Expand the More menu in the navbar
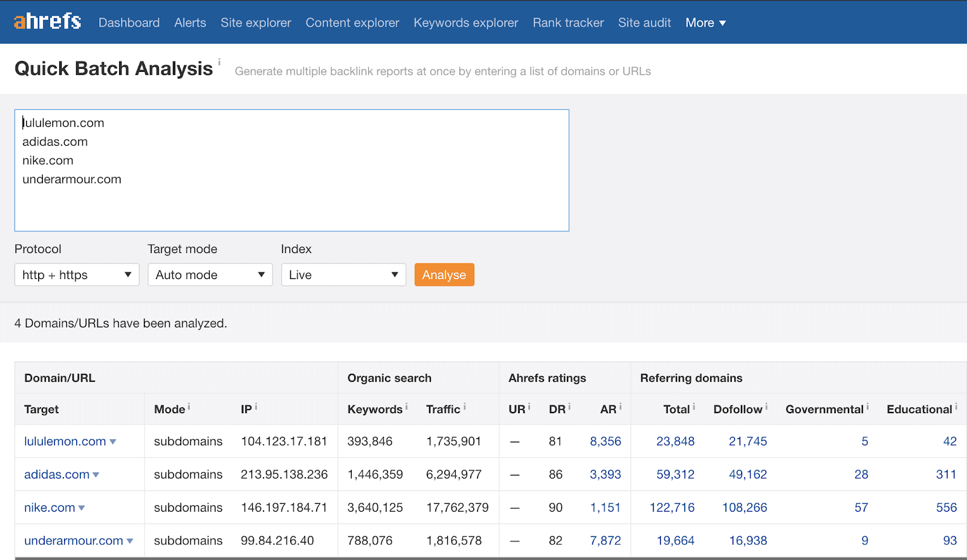The image size is (967, 560). 705,23
